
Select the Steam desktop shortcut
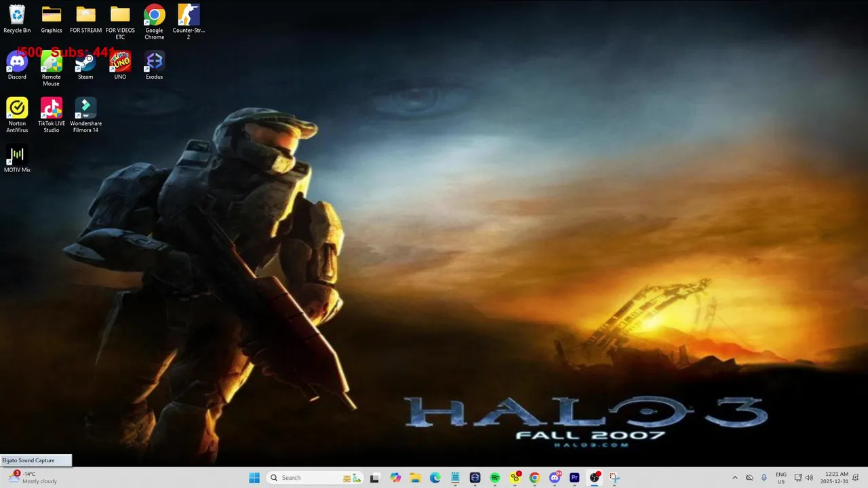click(85, 66)
